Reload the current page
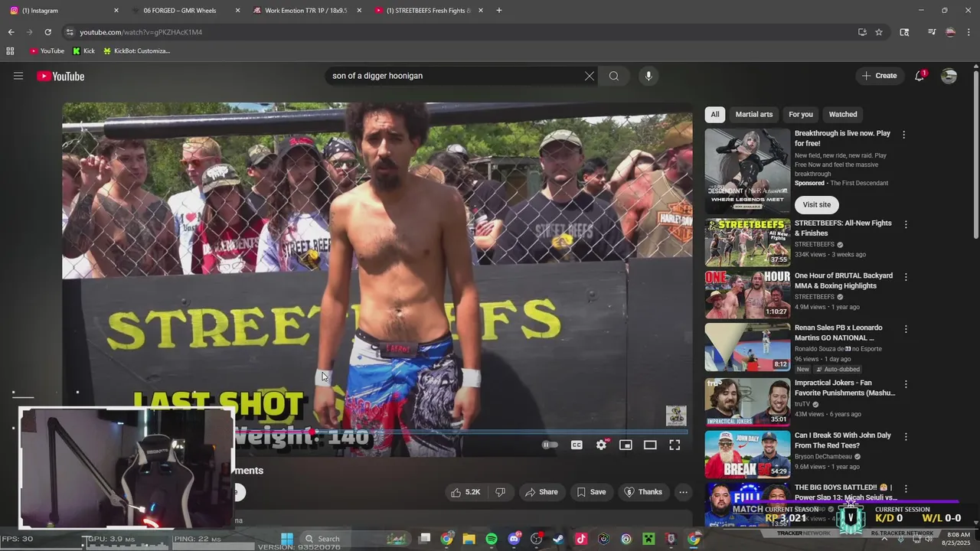Screen dimensions: 980x551 coord(47,32)
